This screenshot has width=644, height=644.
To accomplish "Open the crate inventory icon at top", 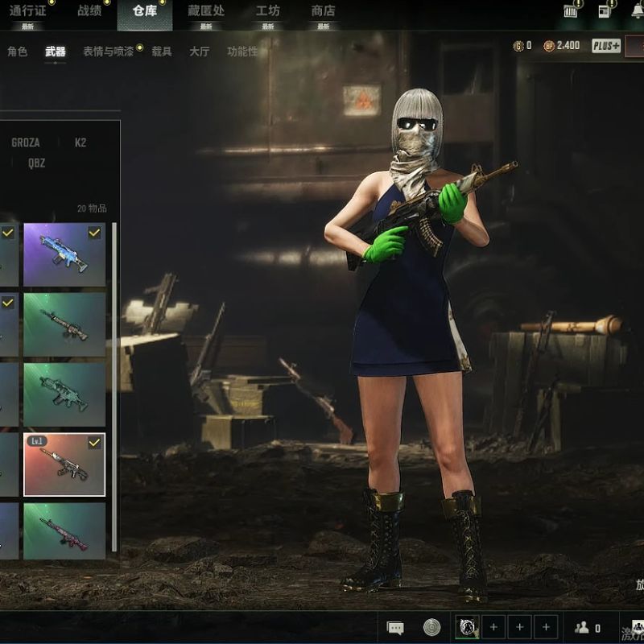I will 572,10.
